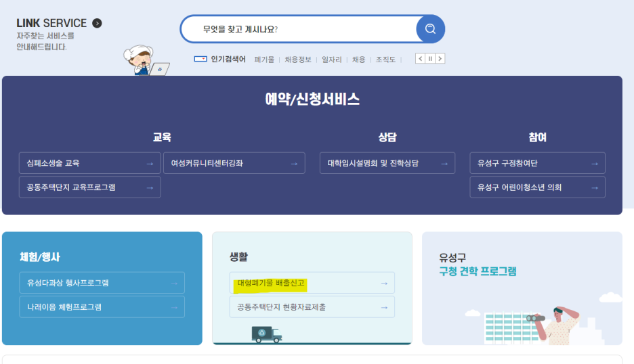Select popular keyword 채용

pos(358,60)
